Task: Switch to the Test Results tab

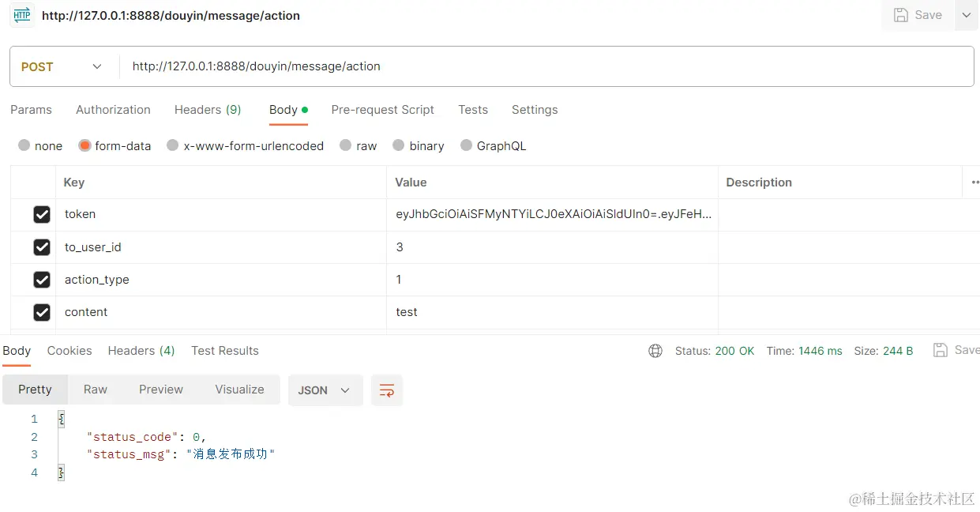Action: [x=225, y=351]
